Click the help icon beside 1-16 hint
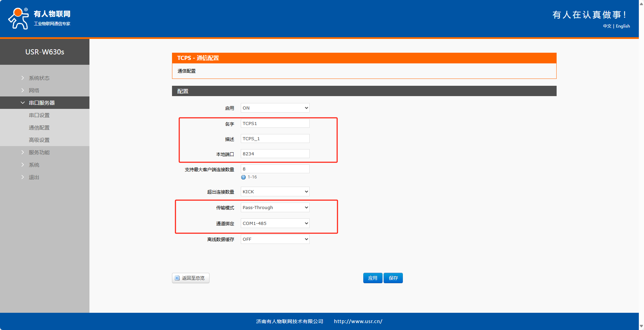644x330 pixels. click(243, 177)
